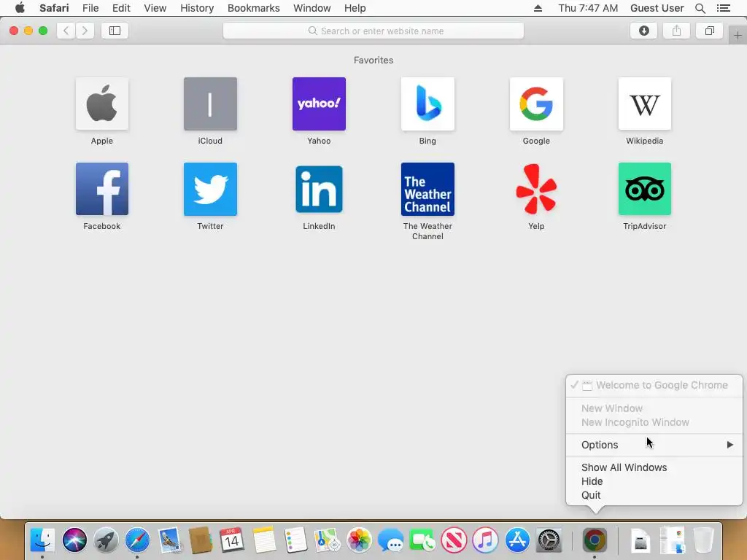
Task: Choose Hide in Chrome dock menu
Action: tap(654, 481)
